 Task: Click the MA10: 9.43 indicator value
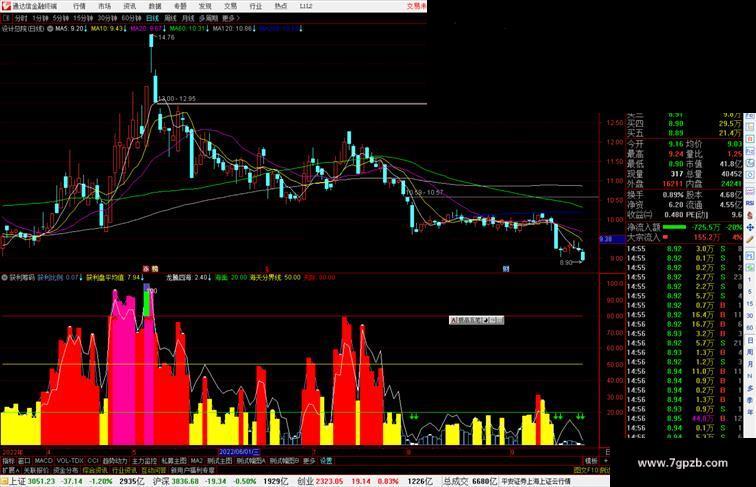pos(108,29)
